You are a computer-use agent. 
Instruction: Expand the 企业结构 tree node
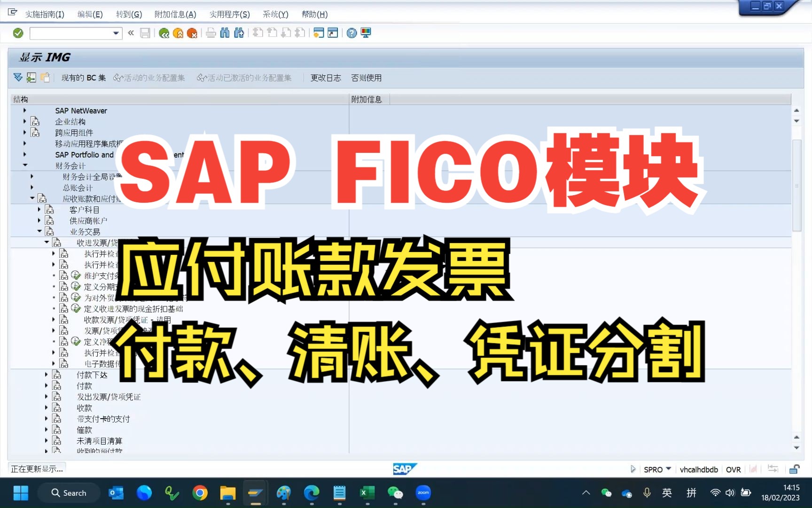point(25,121)
